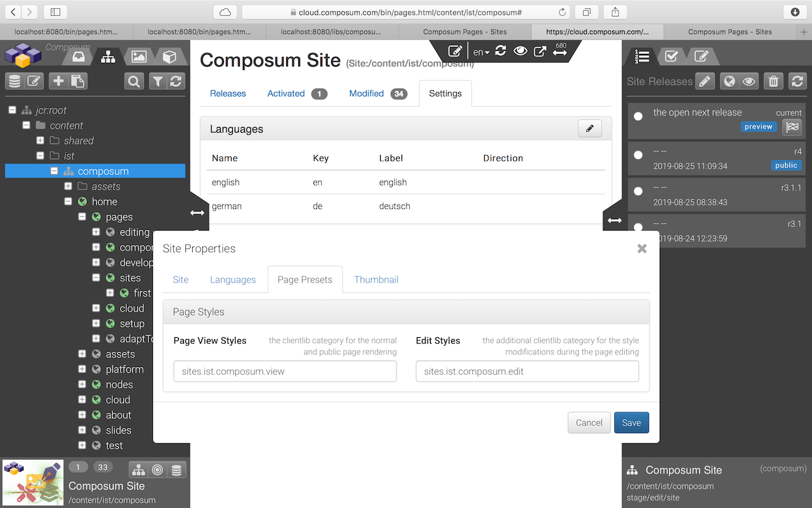
Task: Collapse the jcr:root tree node
Action: (x=12, y=110)
